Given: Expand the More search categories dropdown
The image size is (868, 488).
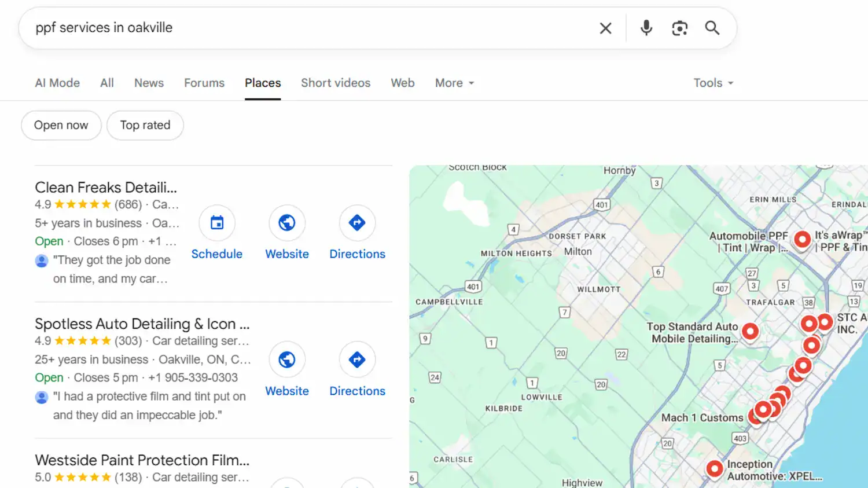Looking at the screenshot, I should click(x=455, y=83).
